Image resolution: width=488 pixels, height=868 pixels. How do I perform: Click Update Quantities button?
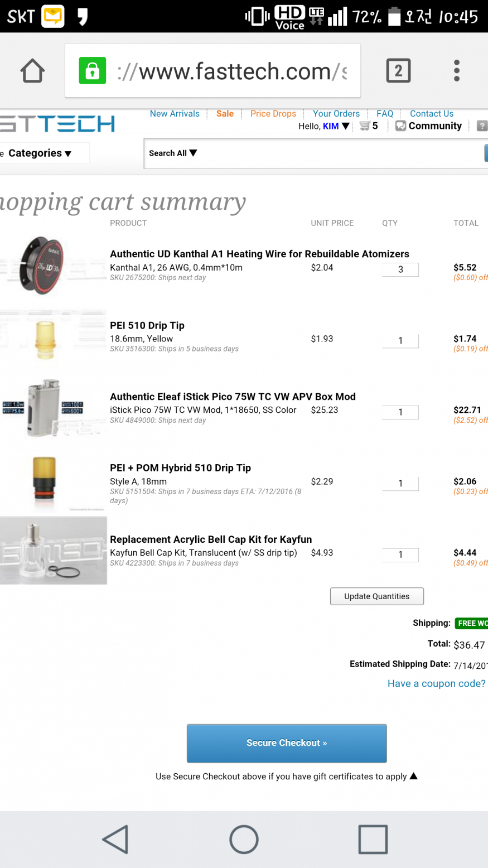(377, 596)
